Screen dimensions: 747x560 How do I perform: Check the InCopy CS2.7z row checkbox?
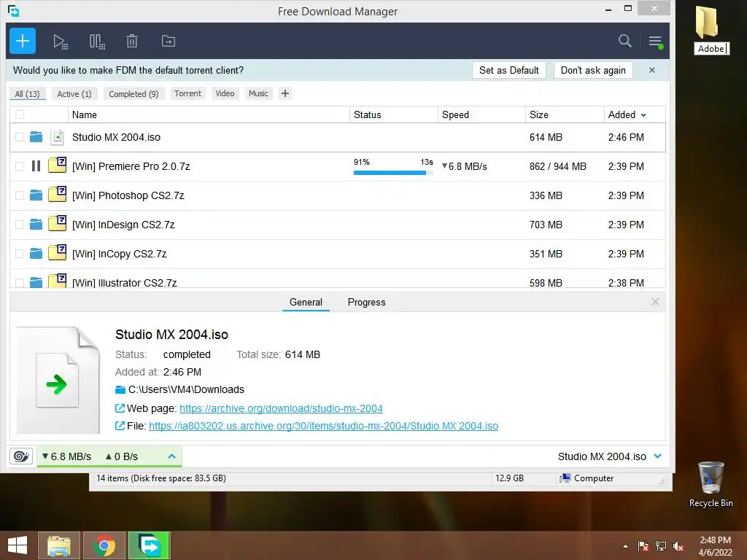click(20, 254)
